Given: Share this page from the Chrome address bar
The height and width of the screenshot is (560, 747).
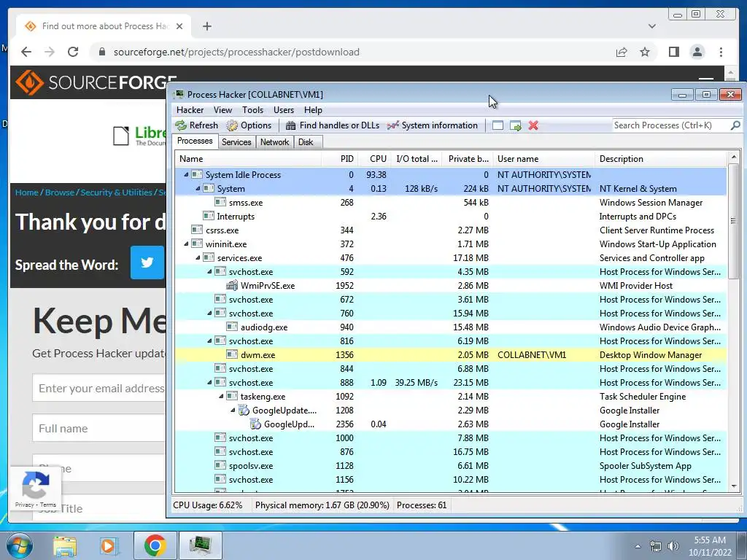Looking at the screenshot, I should click(622, 52).
